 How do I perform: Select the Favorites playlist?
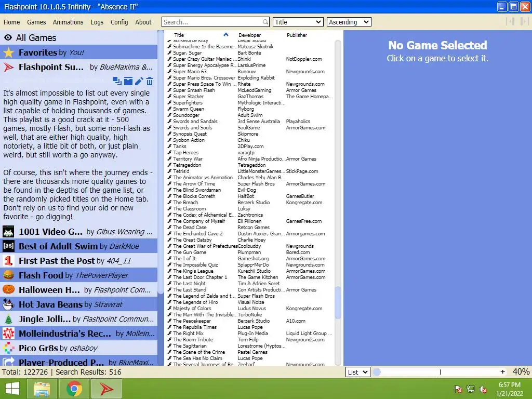pos(79,52)
